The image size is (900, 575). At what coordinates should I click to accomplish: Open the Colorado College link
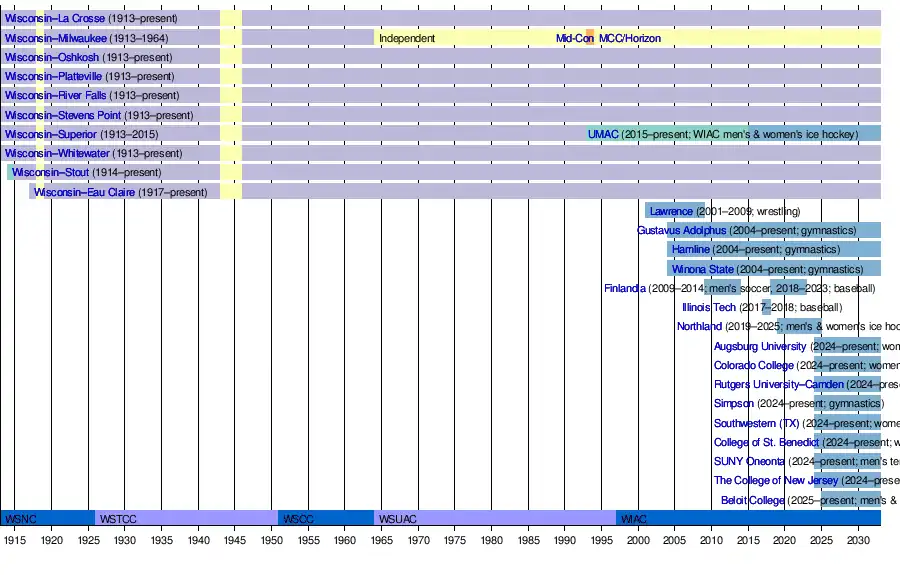pyautogui.click(x=753, y=365)
